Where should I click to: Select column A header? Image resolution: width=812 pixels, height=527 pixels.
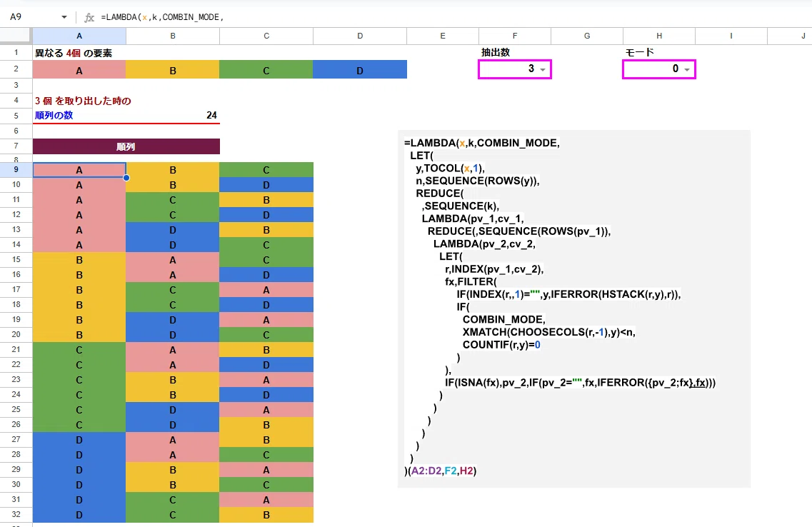(79, 36)
